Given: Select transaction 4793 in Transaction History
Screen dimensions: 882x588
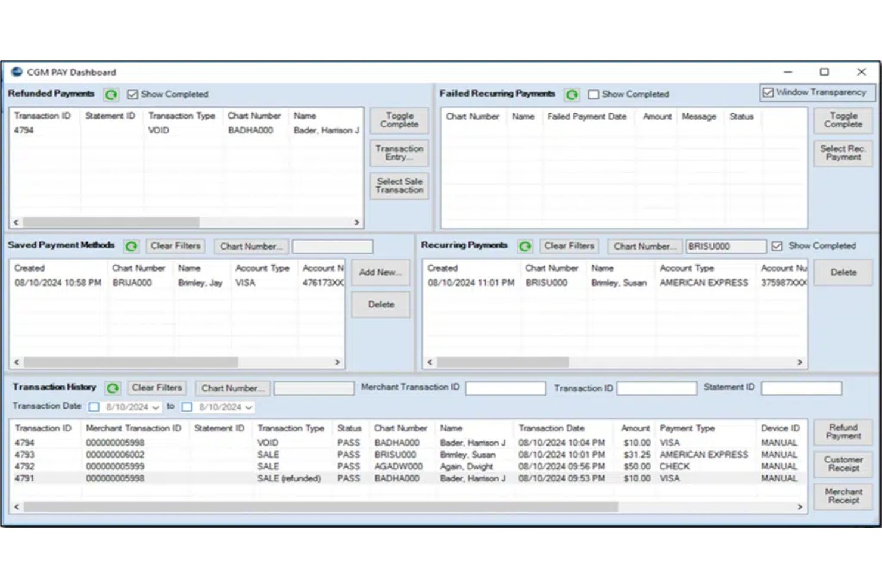Looking at the screenshot, I should pyautogui.click(x=408, y=455).
